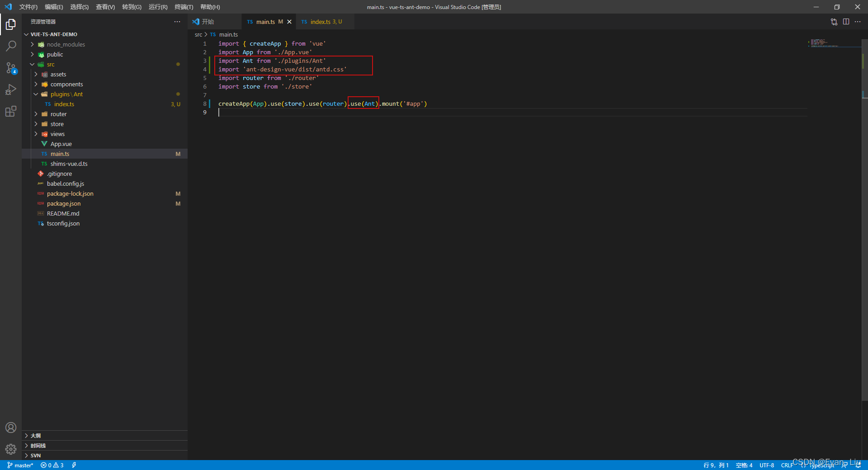Click the package.json file icon
This screenshot has height=470, width=868.
(x=41, y=203)
